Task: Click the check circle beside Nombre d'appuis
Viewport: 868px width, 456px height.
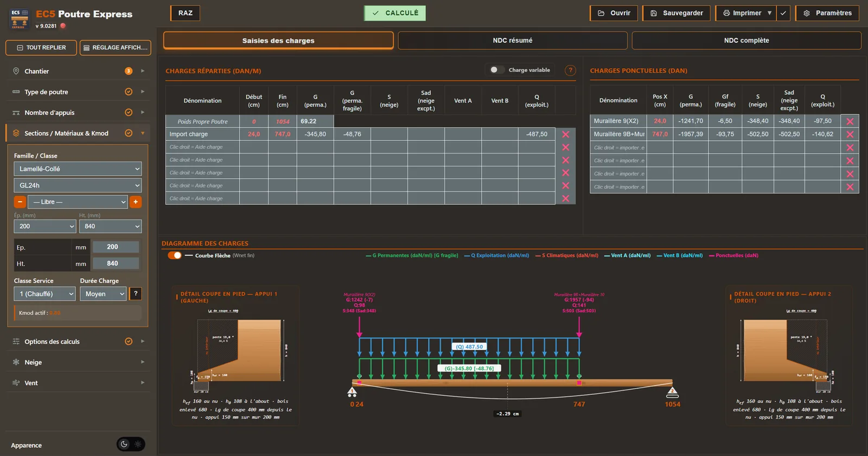Action: click(x=129, y=112)
